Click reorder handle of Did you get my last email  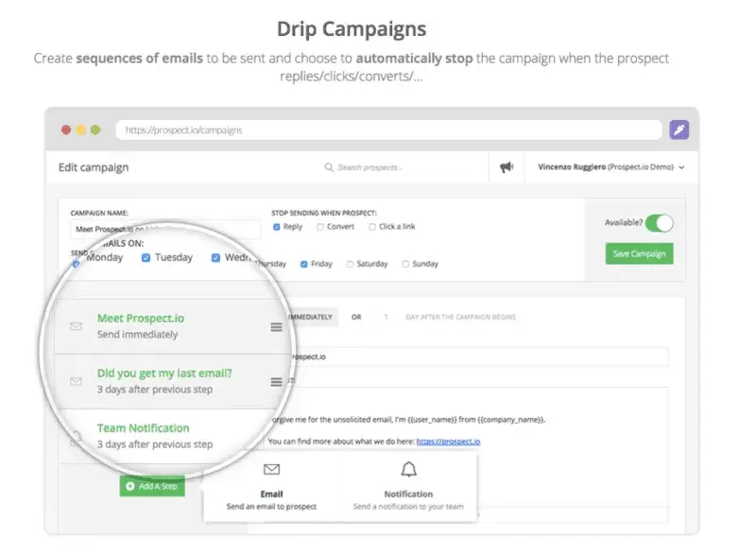coord(276,382)
